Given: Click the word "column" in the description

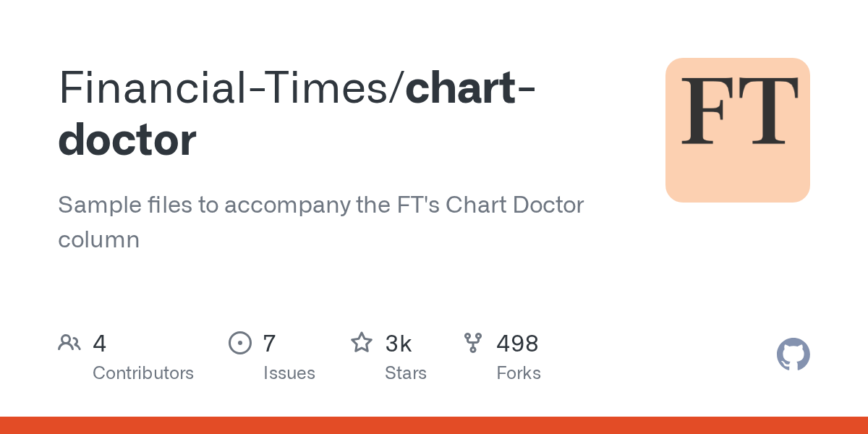Looking at the screenshot, I should pyautogui.click(x=98, y=239).
